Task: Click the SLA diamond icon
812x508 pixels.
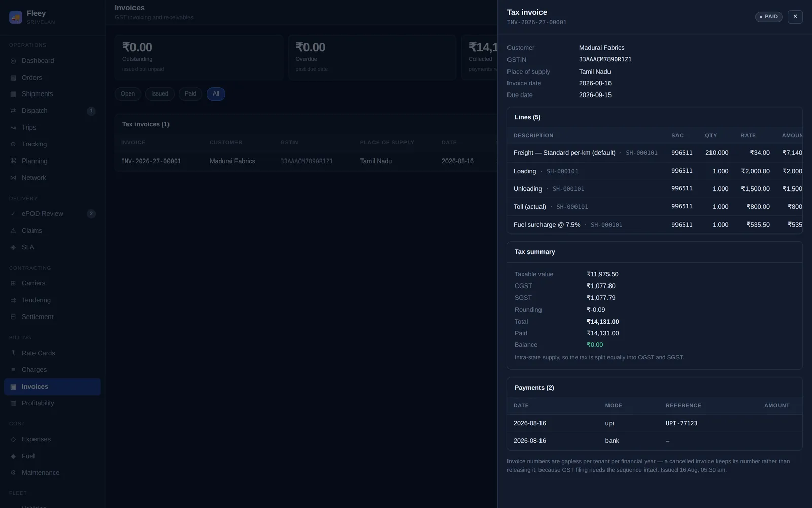Action: coord(13,247)
